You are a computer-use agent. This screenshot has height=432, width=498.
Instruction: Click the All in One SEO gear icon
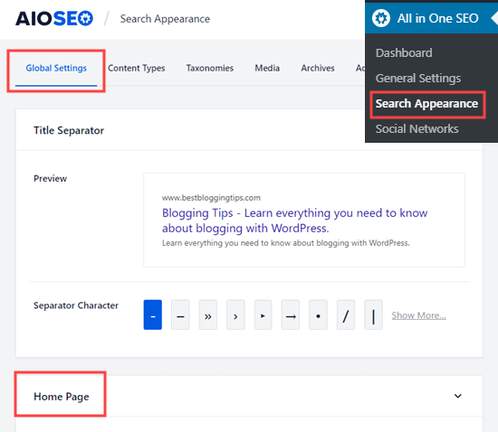381,18
